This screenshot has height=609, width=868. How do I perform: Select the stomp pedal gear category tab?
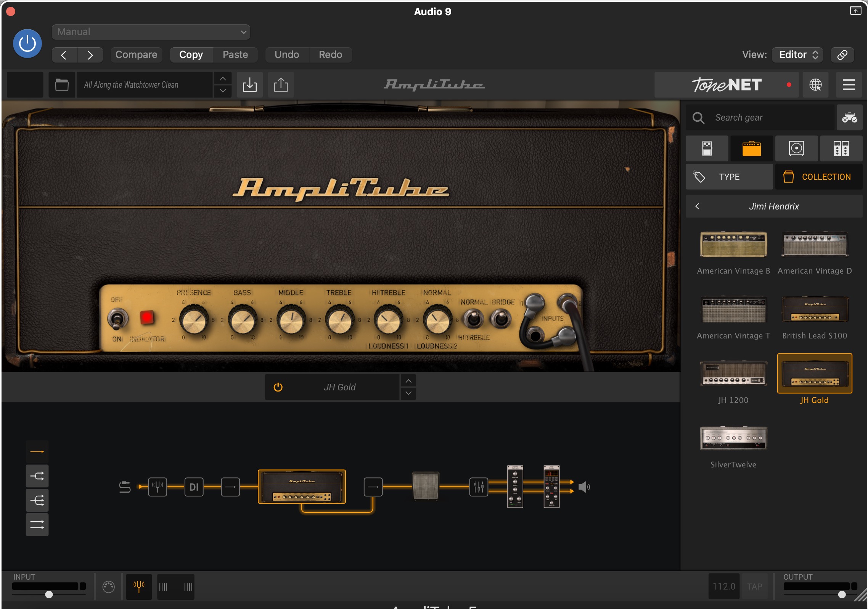[x=707, y=148]
